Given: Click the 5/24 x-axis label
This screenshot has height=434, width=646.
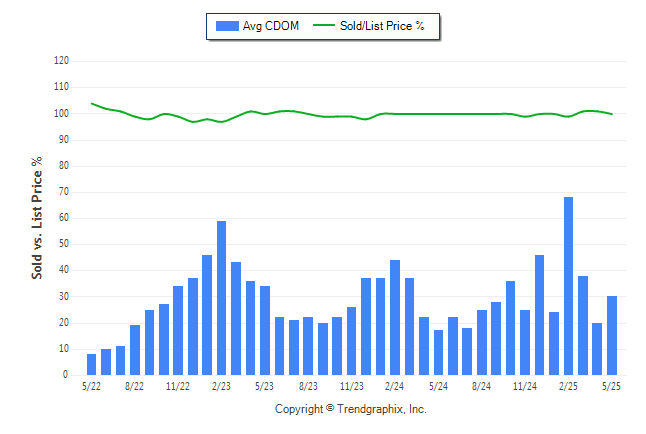Looking at the screenshot, I should click(438, 387).
